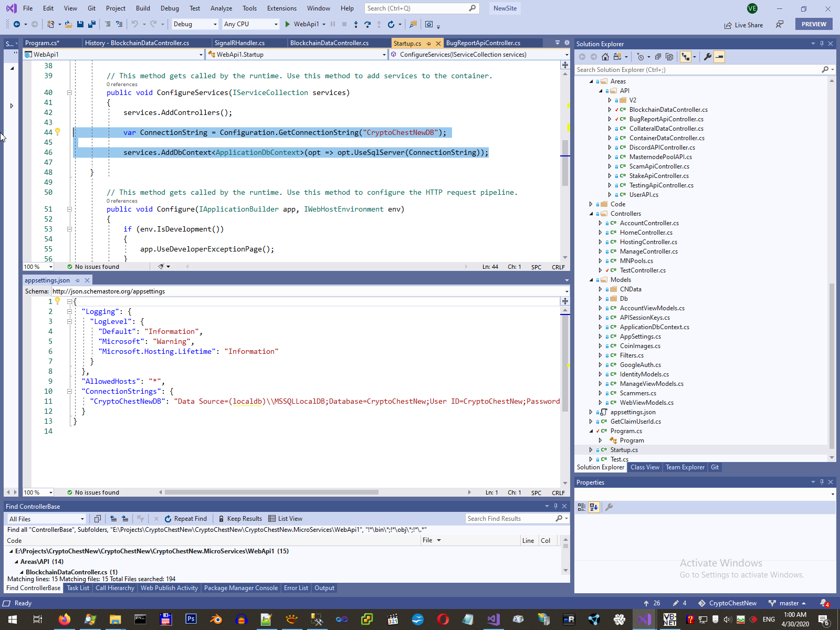
Task: Click the Collapse All icon in Solution Explorer
Action: pos(658,57)
